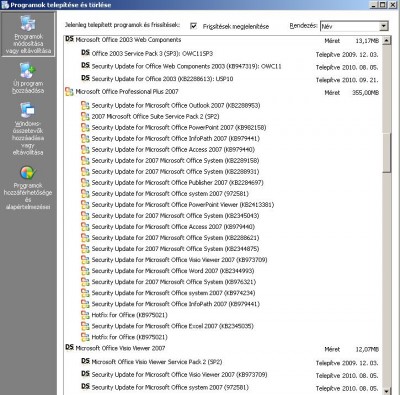Uncheck the Frissítések megjelenítése checkbox
This screenshot has width=400, height=395.
click(193, 26)
